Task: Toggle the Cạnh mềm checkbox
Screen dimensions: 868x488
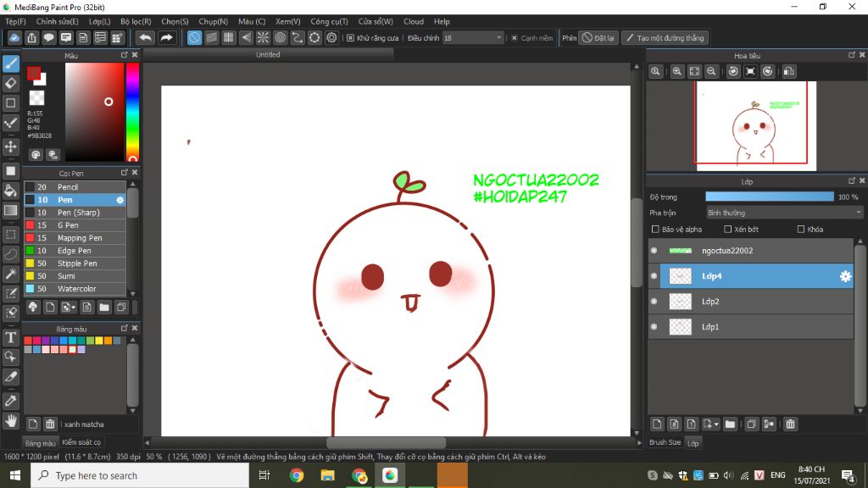Action: 515,37
